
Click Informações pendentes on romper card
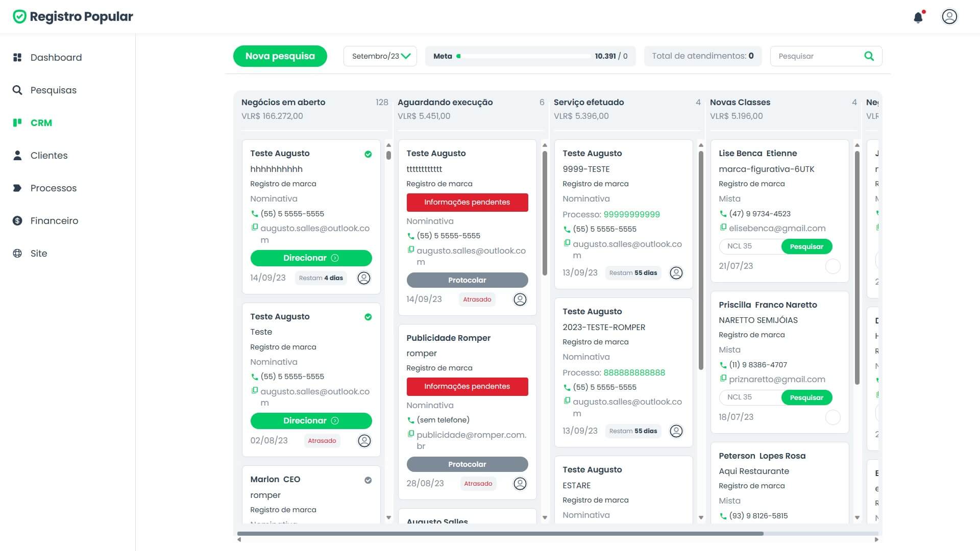point(467,387)
